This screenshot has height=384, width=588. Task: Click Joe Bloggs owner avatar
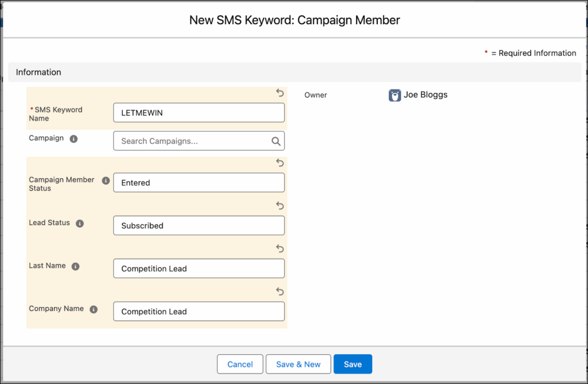click(394, 95)
